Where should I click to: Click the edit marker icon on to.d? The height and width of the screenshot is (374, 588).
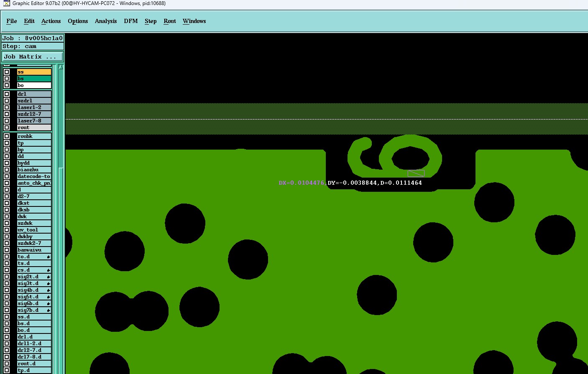pyautogui.click(x=49, y=257)
